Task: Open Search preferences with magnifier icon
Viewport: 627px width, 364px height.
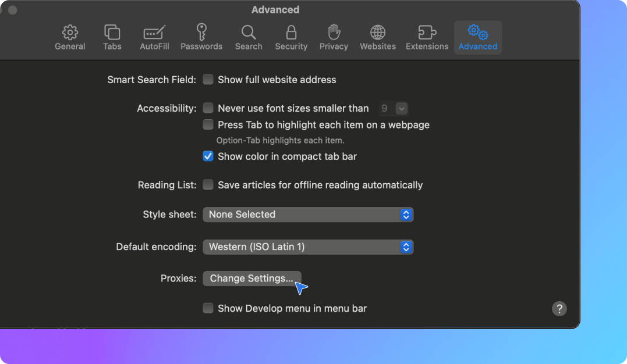Action: click(249, 33)
